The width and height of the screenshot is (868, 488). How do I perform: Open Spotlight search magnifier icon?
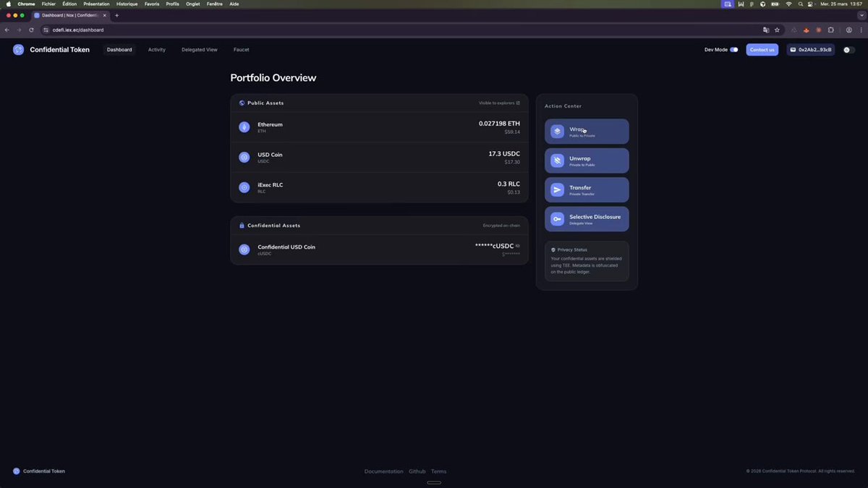800,4
